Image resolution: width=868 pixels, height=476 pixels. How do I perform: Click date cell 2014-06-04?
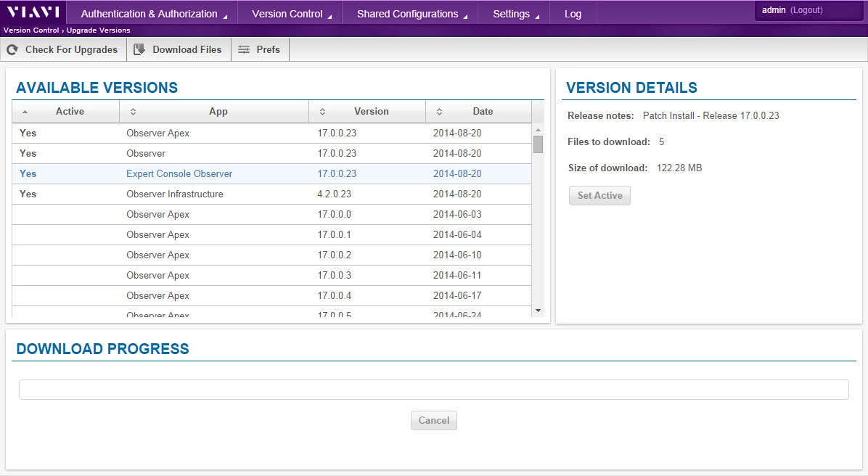(457, 234)
